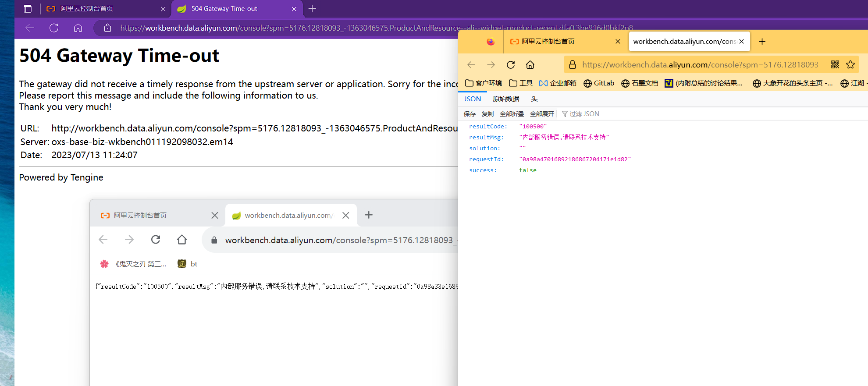Open a new tab in the yellow browser
Viewport: 868px width, 386px height.
click(x=762, y=42)
